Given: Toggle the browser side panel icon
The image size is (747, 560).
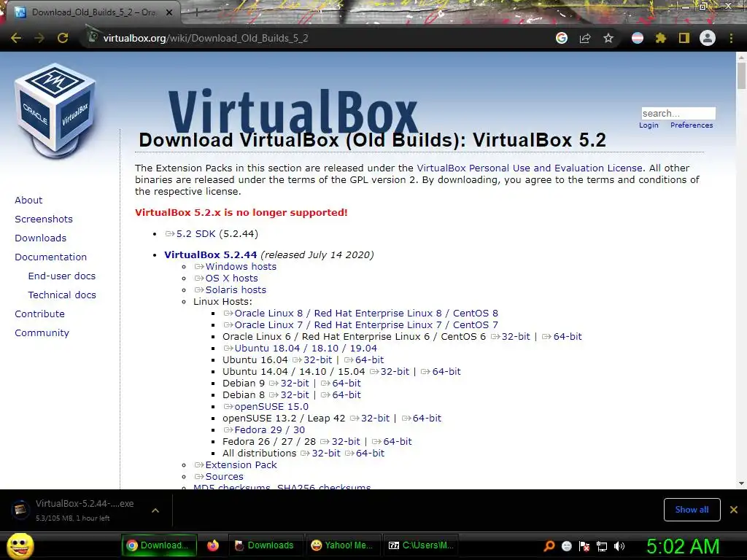Looking at the screenshot, I should point(684,38).
